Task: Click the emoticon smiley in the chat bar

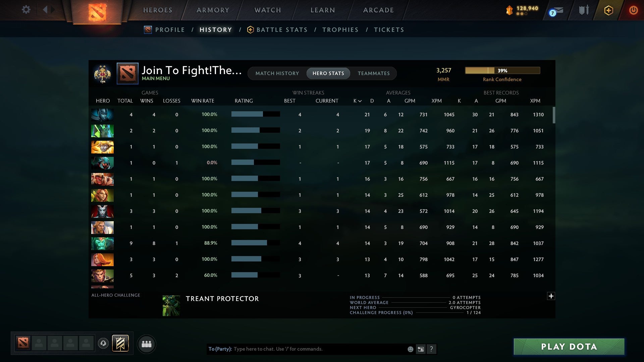Action: pos(410,349)
